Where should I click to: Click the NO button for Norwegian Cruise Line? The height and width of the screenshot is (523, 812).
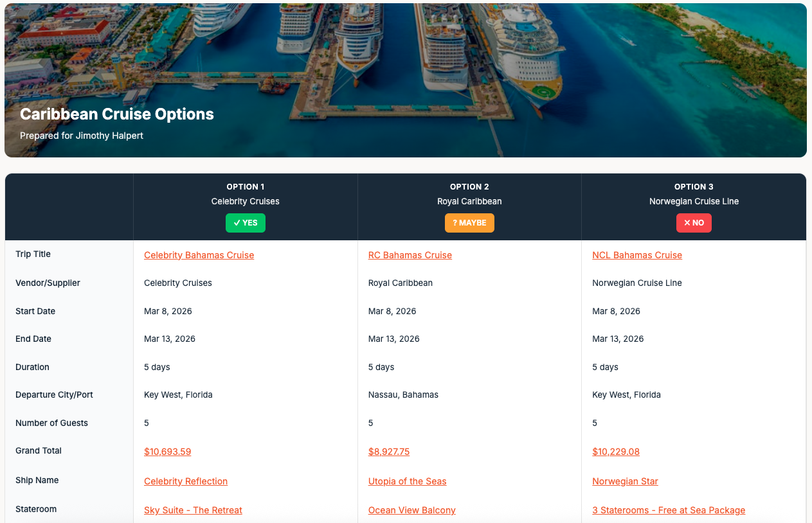pos(694,223)
